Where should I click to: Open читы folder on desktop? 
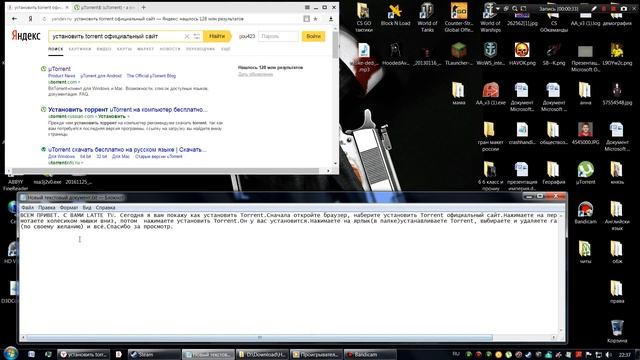[585, 252]
